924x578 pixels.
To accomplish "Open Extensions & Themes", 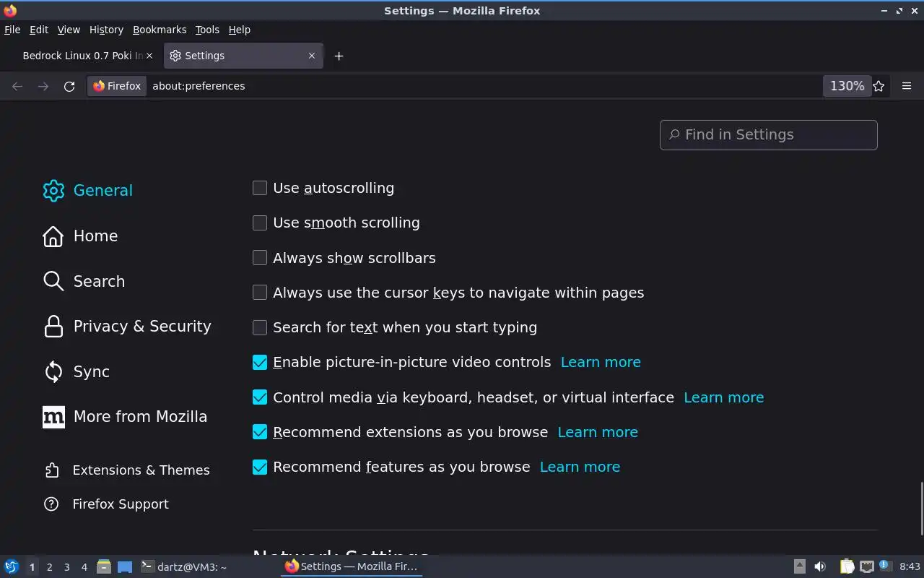I will pos(127,470).
